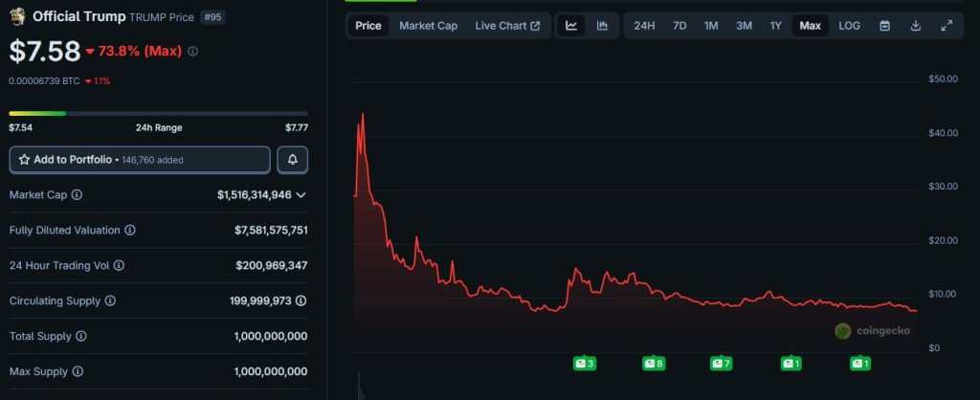Open Live Chart external link
The height and width of the screenshot is (400, 980).
click(x=507, y=26)
